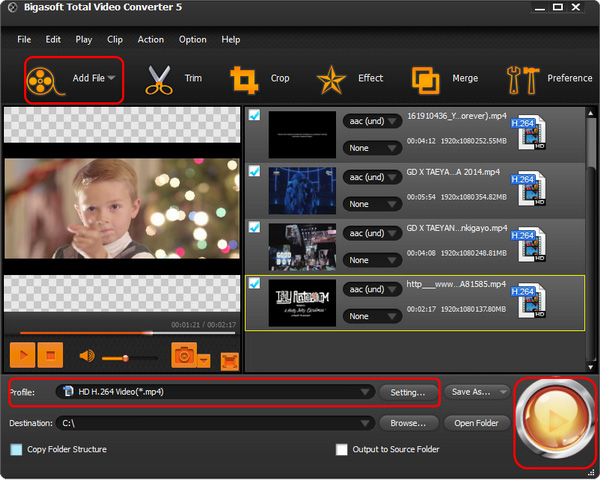Click the Open Folder button
The image size is (600, 480).
point(476,423)
